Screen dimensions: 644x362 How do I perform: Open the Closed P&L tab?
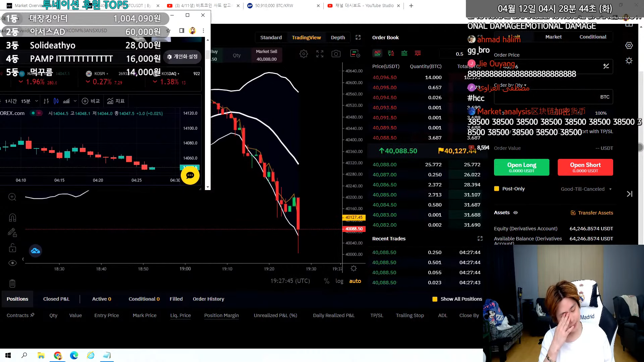pyautogui.click(x=56, y=299)
